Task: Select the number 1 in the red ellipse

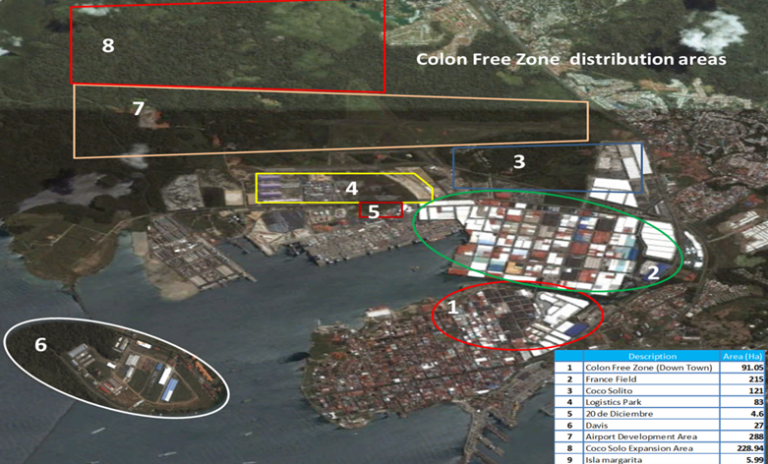Action: coord(451,308)
